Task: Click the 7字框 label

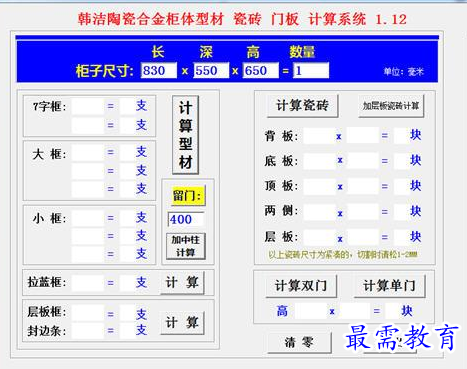Action: [49, 107]
